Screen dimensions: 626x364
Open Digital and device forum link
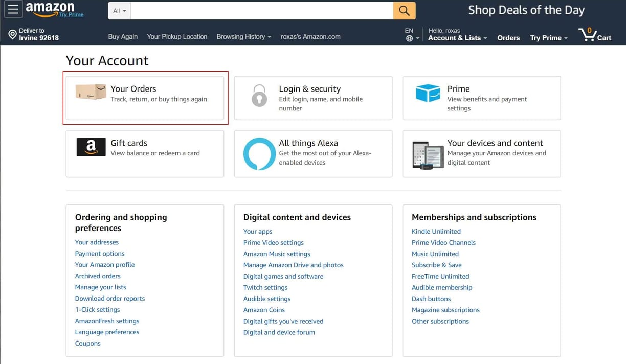(x=279, y=333)
